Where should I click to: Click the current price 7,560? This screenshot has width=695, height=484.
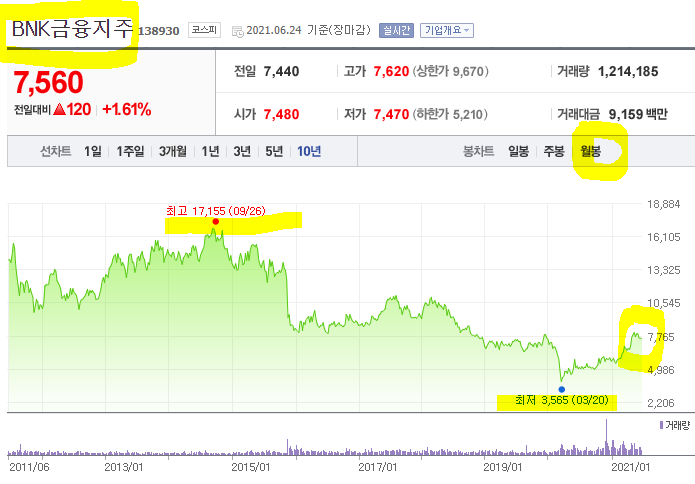tap(48, 82)
